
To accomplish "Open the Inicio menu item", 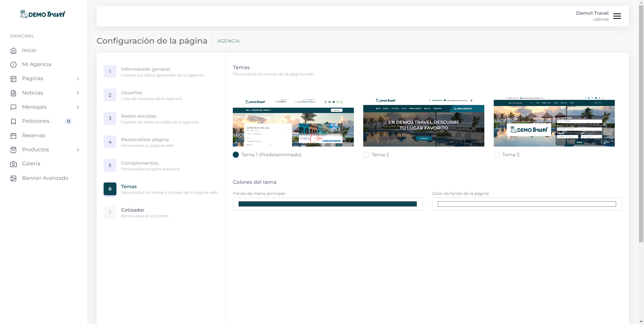I will point(29,50).
